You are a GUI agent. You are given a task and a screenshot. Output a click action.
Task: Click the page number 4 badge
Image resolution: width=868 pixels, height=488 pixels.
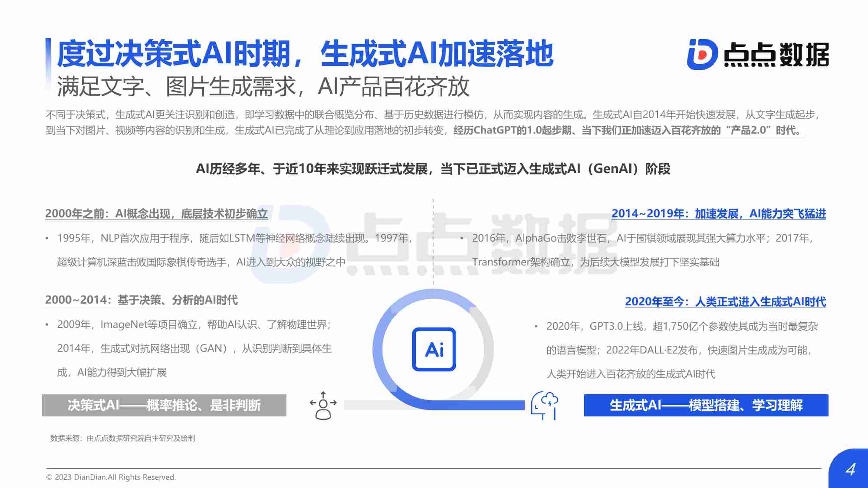[x=850, y=469]
